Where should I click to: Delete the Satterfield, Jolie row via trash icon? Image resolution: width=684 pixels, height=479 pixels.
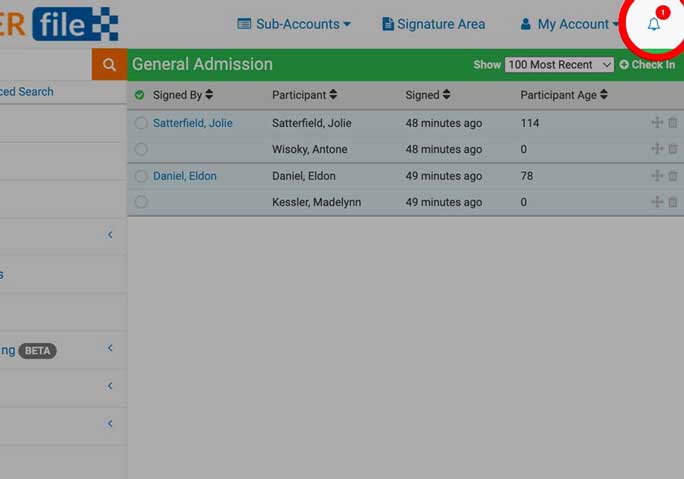tap(672, 123)
